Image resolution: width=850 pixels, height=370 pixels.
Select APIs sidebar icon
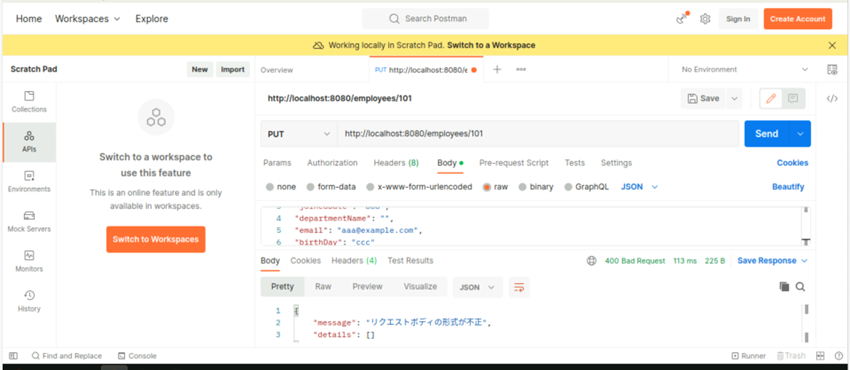[x=29, y=142]
